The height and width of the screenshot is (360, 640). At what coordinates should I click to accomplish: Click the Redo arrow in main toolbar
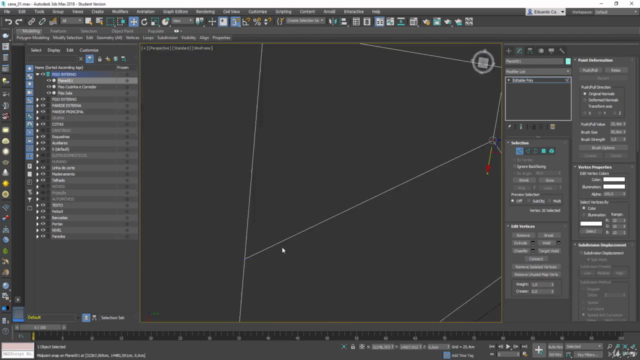point(19,22)
